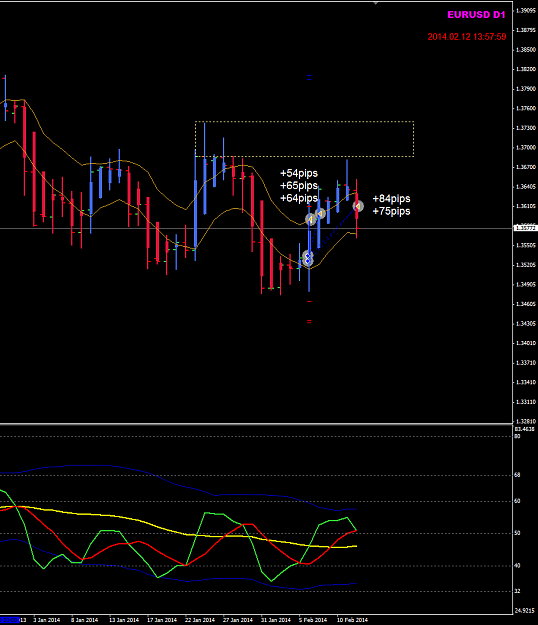Select the lower blue diamond entry marker
Image resolution: width=538 pixels, height=625 pixels.
pos(307,261)
